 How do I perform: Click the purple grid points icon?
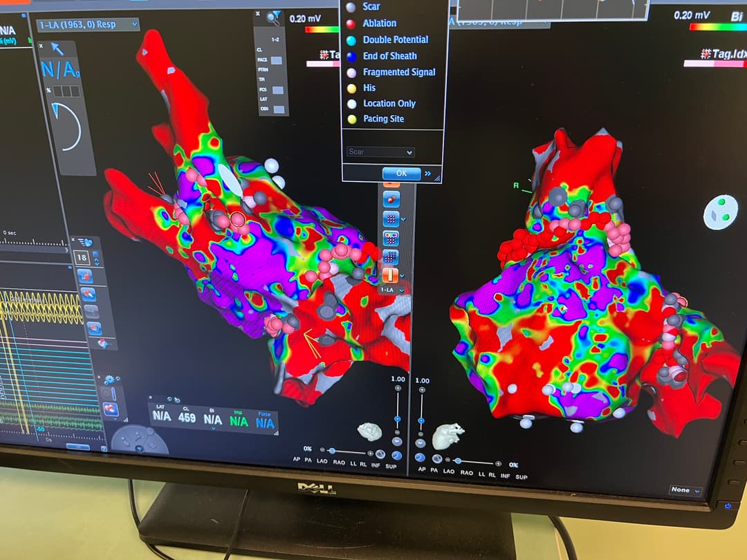(x=391, y=218)
